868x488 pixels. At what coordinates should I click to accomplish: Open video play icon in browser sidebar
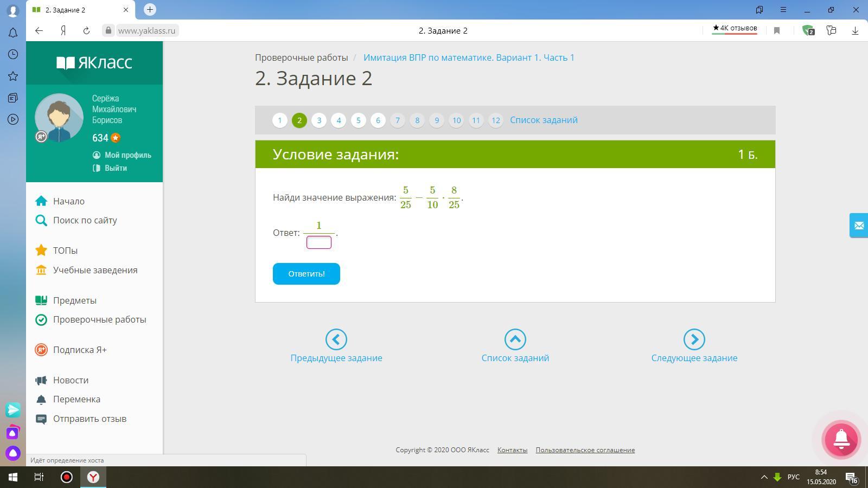coord(13,119)
